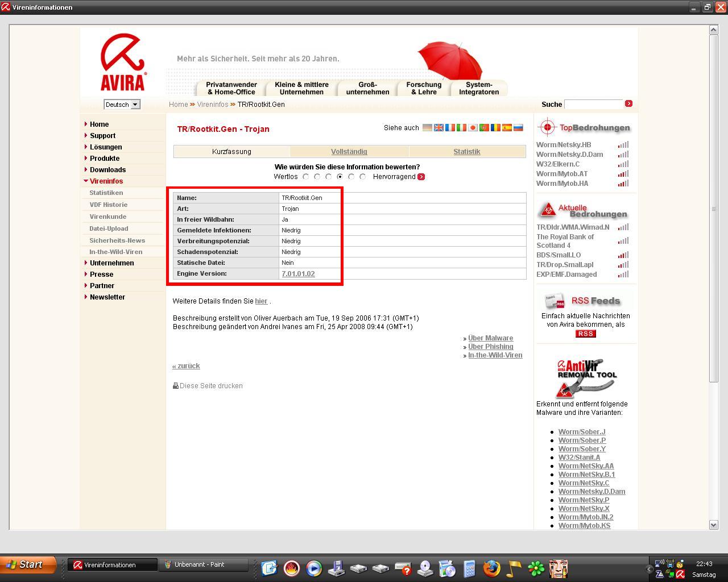The height and width of the screenshot is (582, 728).
Task: Open the System-Integratoren menu
Action: pos(479,88)
